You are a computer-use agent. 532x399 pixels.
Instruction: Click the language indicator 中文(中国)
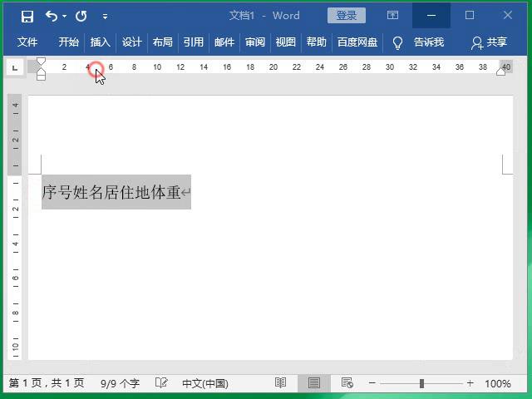click(205, 384)
